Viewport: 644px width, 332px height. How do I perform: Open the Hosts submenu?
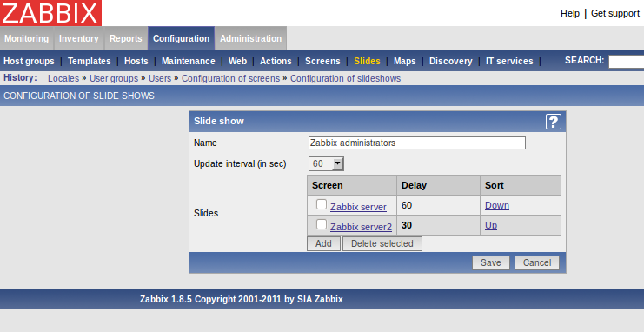pyautogui.click(x=136, y=61)
